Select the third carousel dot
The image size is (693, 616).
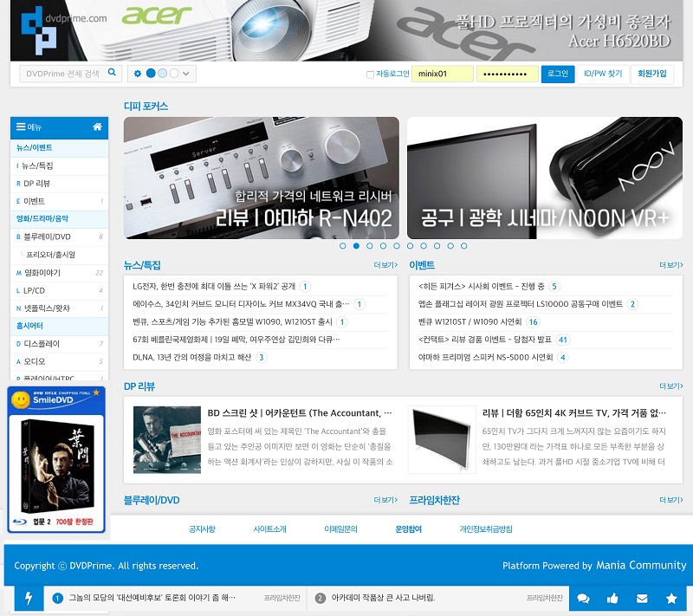tap(370, 246)
